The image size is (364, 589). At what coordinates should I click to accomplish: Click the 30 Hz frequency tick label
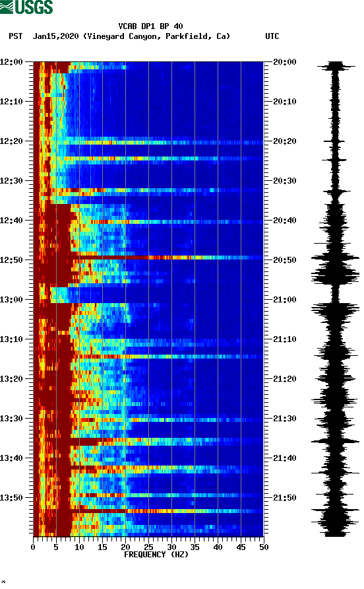point(171,547)
